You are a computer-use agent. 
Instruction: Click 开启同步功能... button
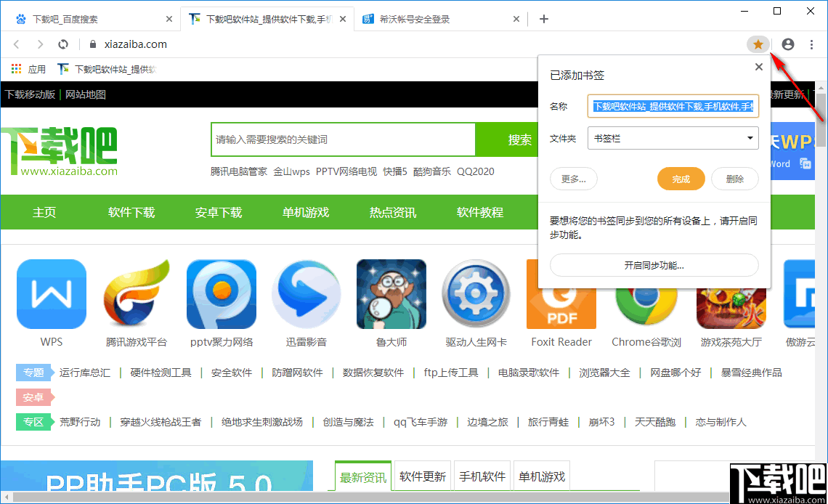[x=654, y=265]
